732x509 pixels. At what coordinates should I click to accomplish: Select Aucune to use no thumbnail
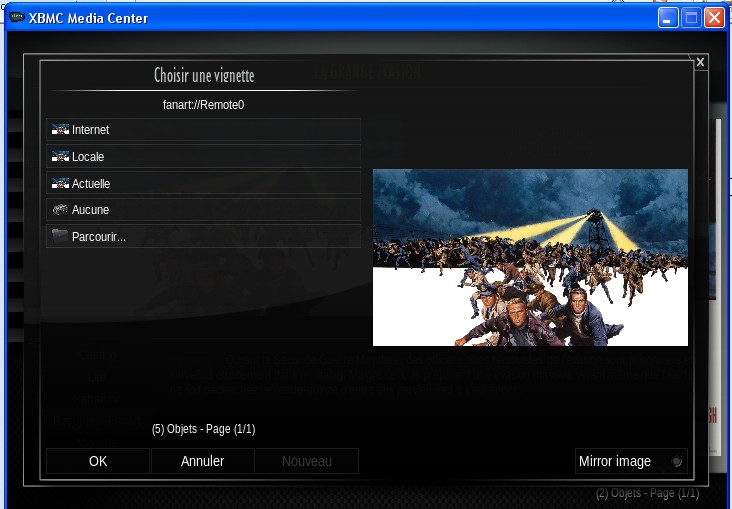coord(203,210)
